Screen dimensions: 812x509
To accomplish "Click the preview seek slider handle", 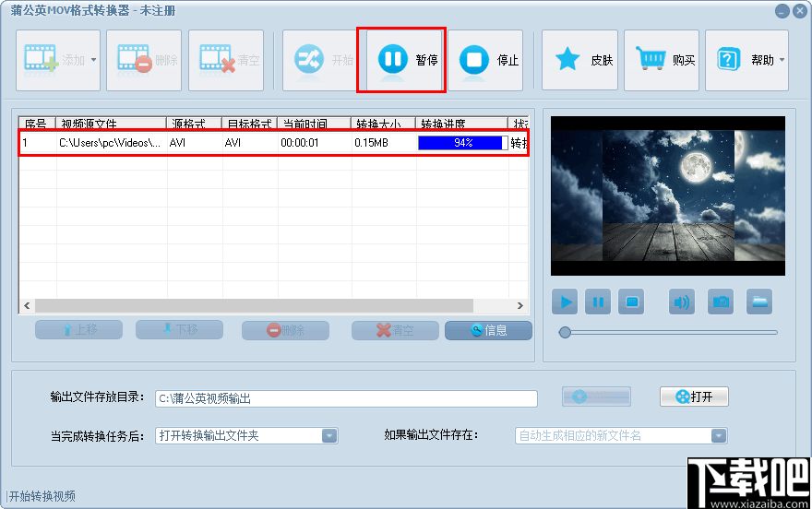I will click(x=565, y=332).
